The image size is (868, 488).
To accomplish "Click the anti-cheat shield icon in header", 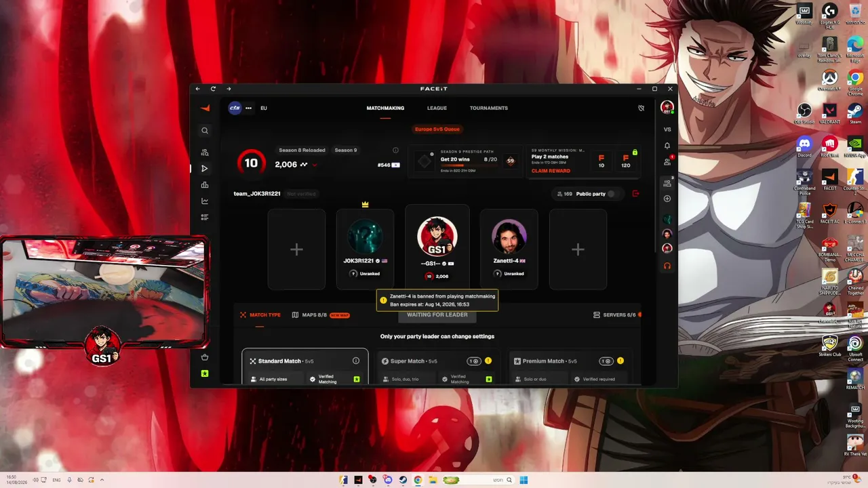I will coord(641,108).
